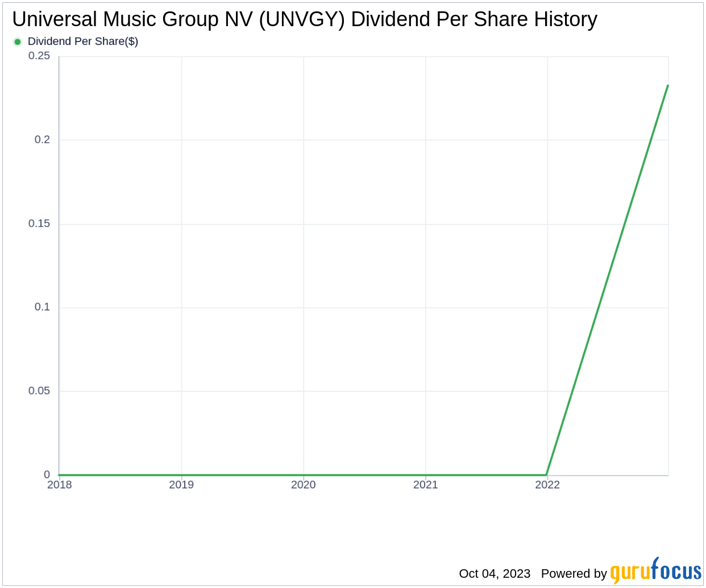This screenshot has width=706, height=588.
Task: Click the Oct 04, 2023 date text
Action: pos(495,573)
